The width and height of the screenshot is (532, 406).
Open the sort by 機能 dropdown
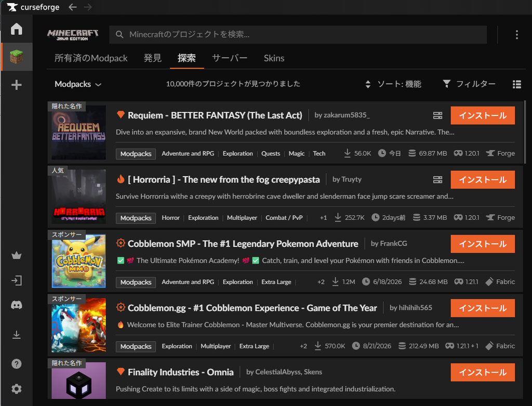click(393, 84)
